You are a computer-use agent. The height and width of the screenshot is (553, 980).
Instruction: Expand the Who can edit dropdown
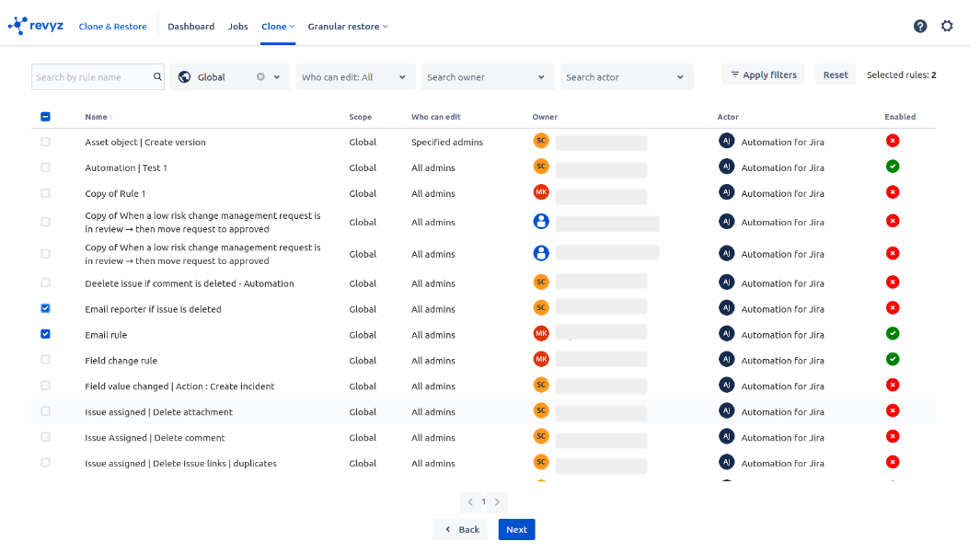click(355, 77)
